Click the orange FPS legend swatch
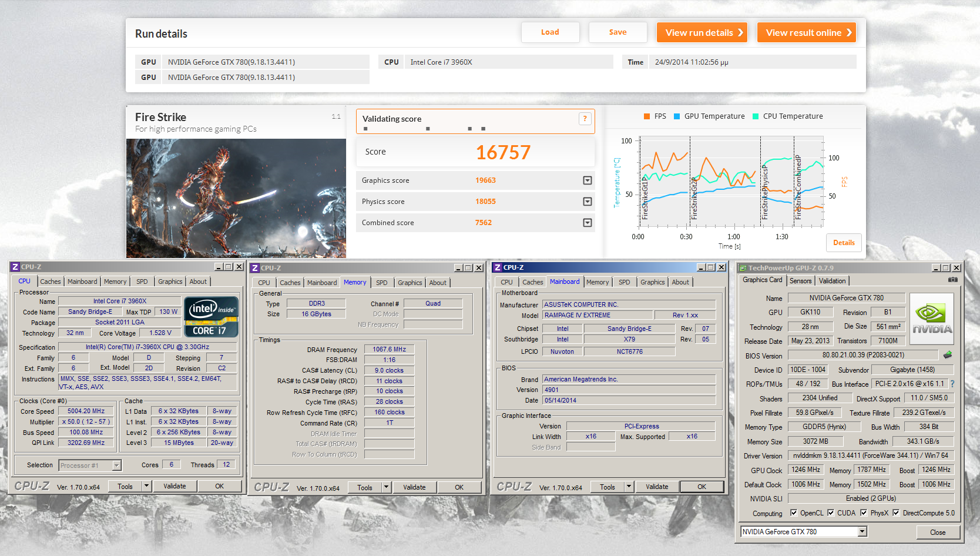This screenshot has width=980, height=556. 647,116
